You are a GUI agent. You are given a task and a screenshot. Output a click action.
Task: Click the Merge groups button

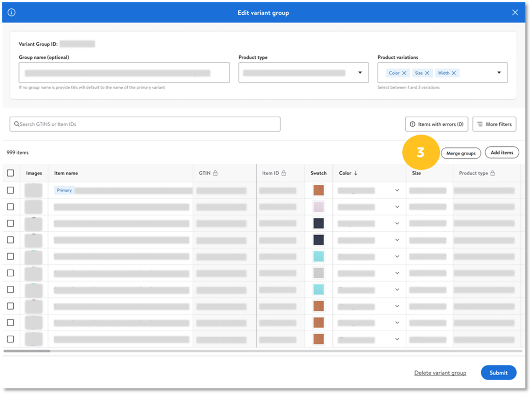[x=461, y=153]
